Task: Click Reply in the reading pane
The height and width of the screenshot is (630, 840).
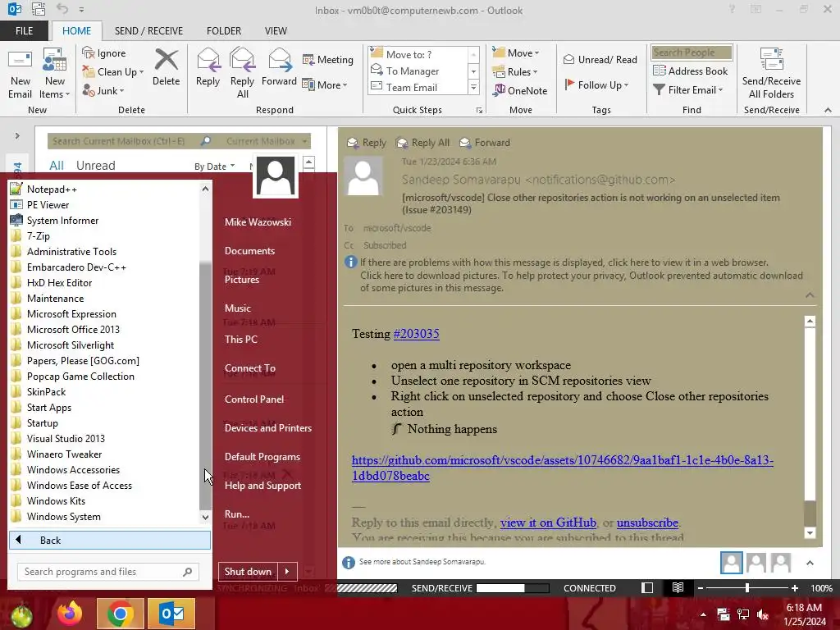Action: coord(367,143)
